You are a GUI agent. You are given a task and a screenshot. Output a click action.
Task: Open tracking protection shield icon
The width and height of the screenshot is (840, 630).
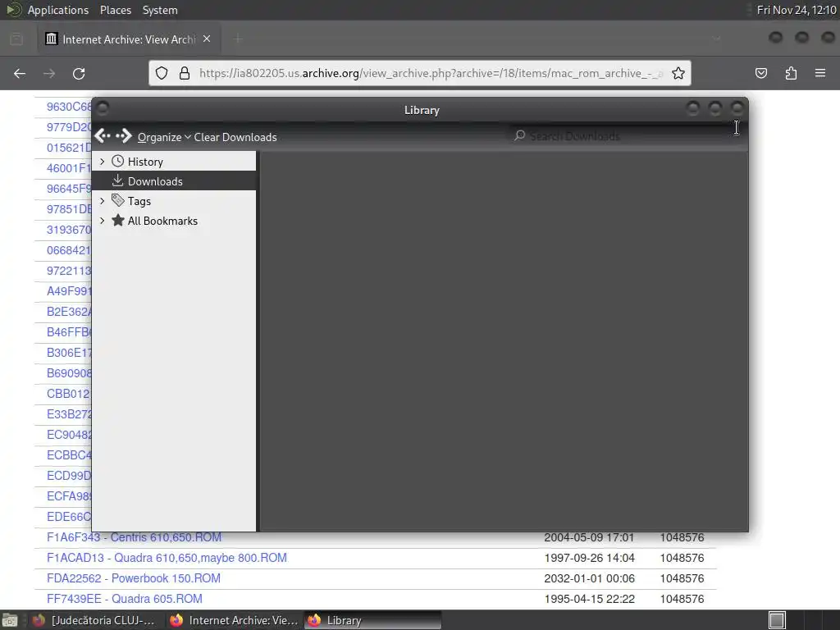click(x=162, y=73)
